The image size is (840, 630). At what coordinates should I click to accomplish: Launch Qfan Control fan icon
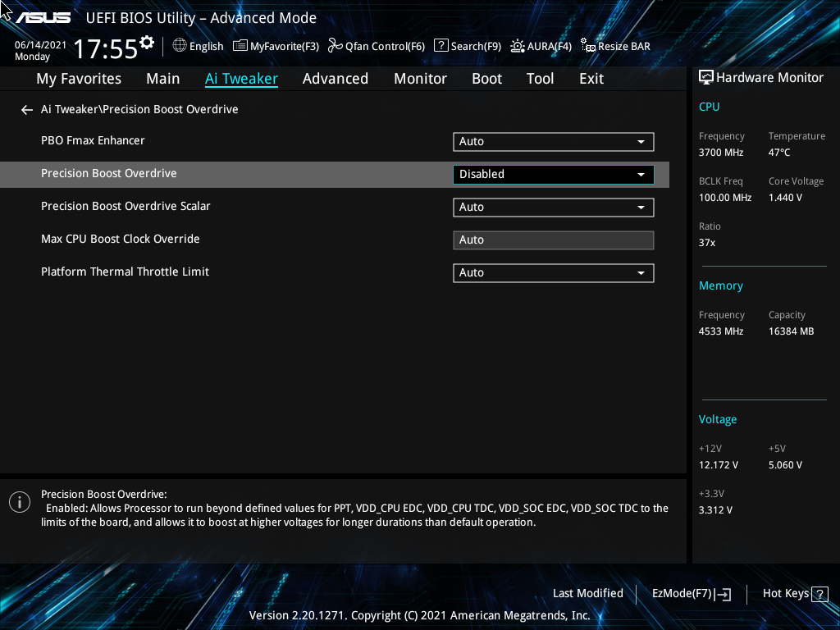click(x=336, y=46)
